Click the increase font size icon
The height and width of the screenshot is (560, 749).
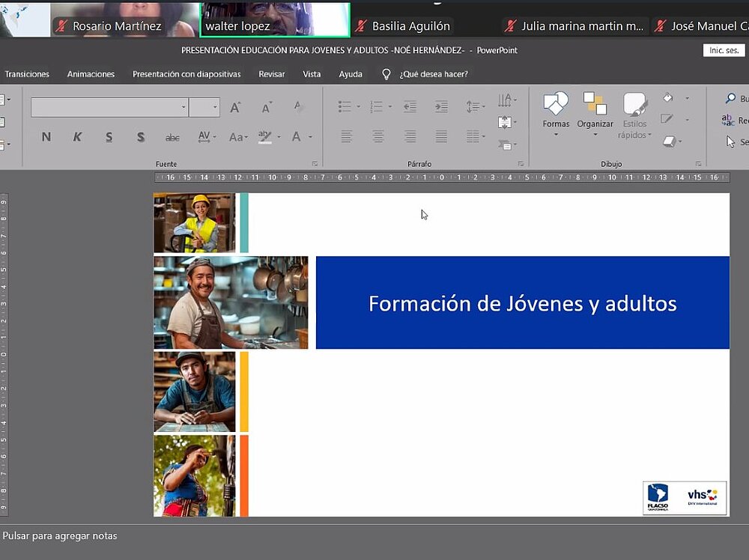point(235,108)
